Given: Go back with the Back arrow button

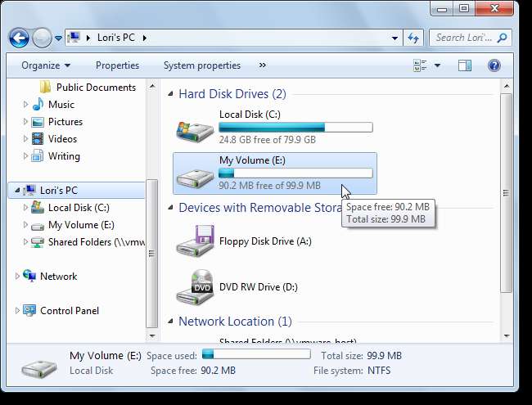Looking at the screenshot, I should coord(19,38).
